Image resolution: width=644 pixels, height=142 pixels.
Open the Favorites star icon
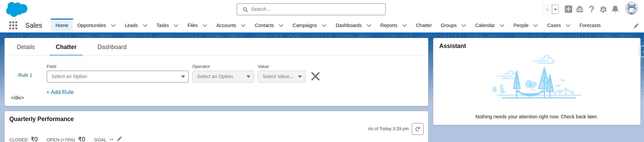click(547, 9)
